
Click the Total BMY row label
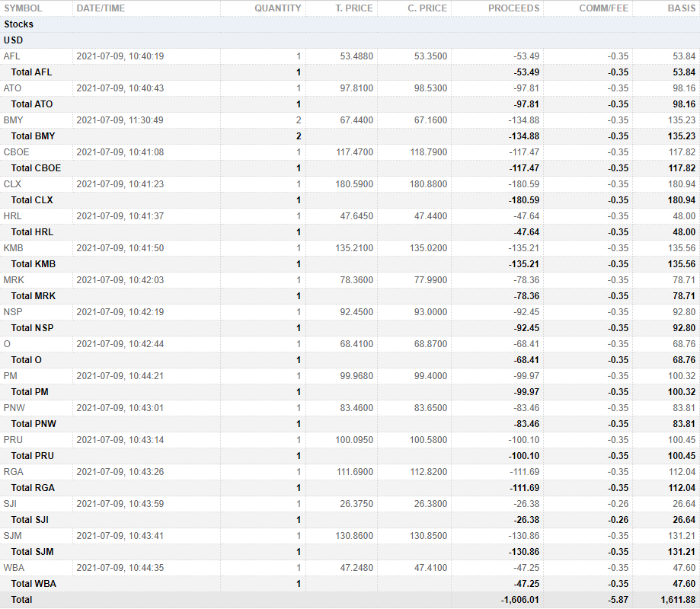pos(33,136)
